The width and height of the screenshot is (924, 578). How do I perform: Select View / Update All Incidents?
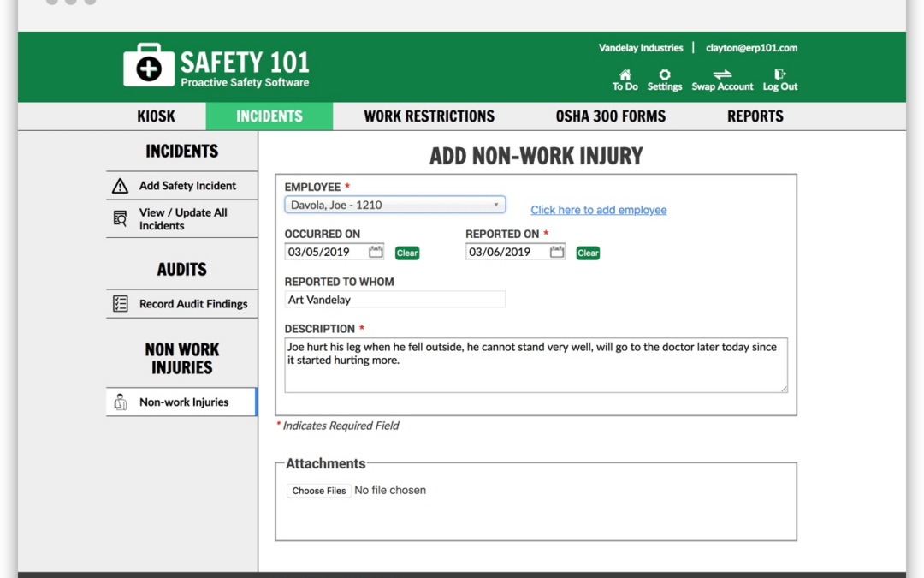coord(182,219)
